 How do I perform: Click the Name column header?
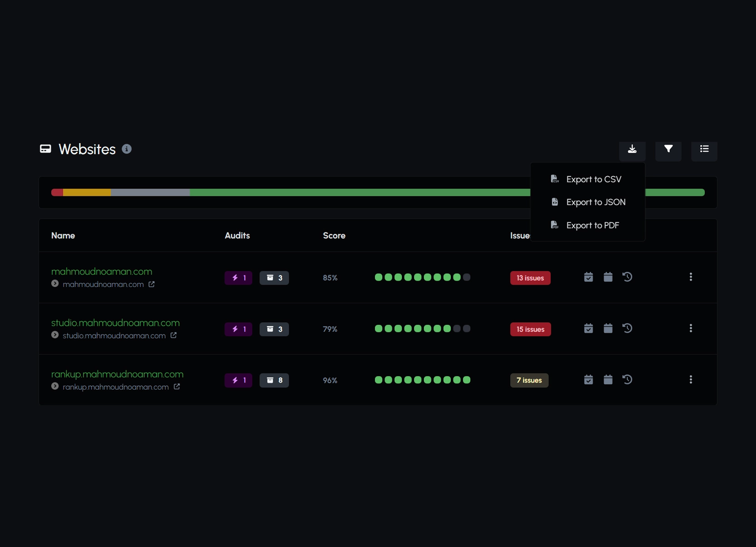[x=63, y=236]
